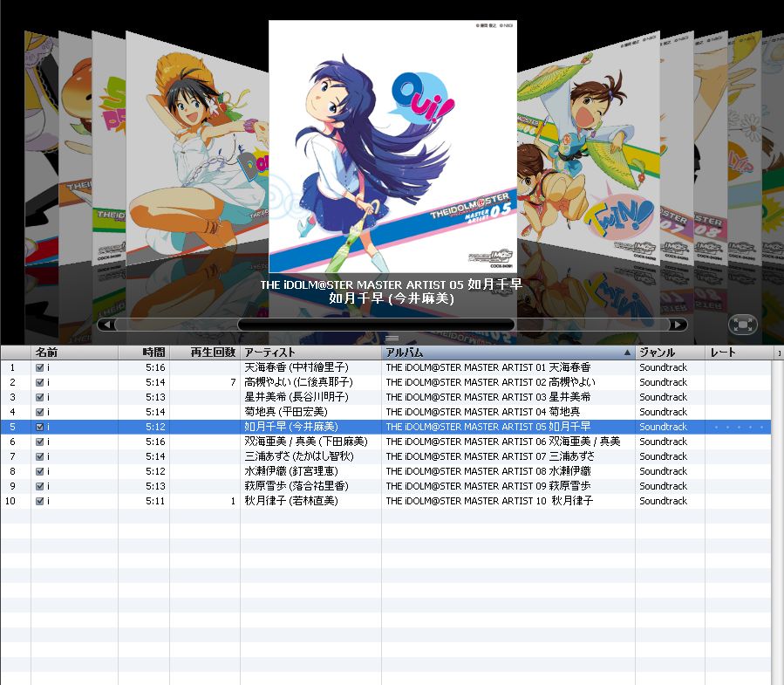Image resolution: width=784 pixels, height=685 pixels.
Task: Sort by the 再生回数 column header
Action: (x=205, y=353)
